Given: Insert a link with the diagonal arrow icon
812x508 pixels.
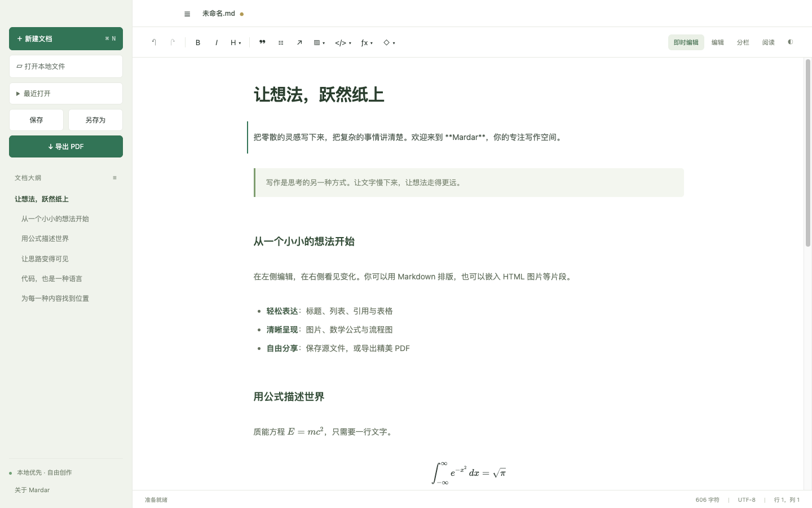Looking at the screenshot, I should click(299, 42).
